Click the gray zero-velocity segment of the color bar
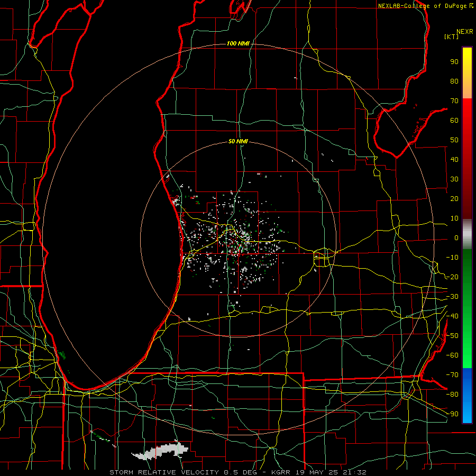Viewport: 476px width, 476px height. pos(467,234)
